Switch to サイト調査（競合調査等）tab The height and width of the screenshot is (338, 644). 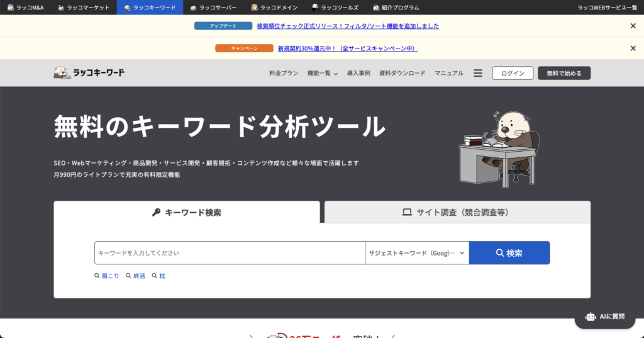[458, 212]
